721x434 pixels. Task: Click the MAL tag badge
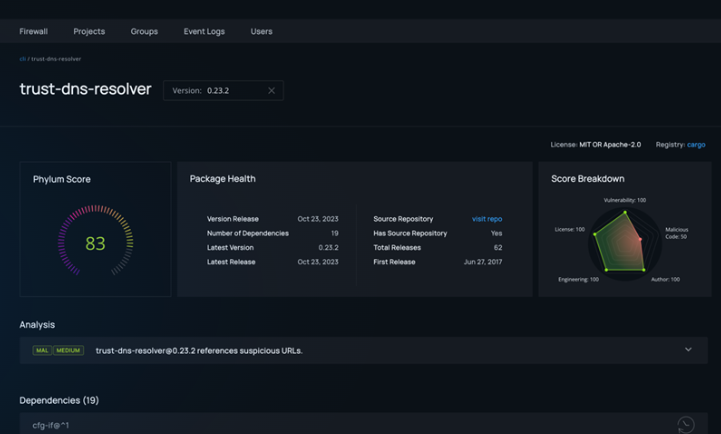pyautogui.click(x=42, y=350)
